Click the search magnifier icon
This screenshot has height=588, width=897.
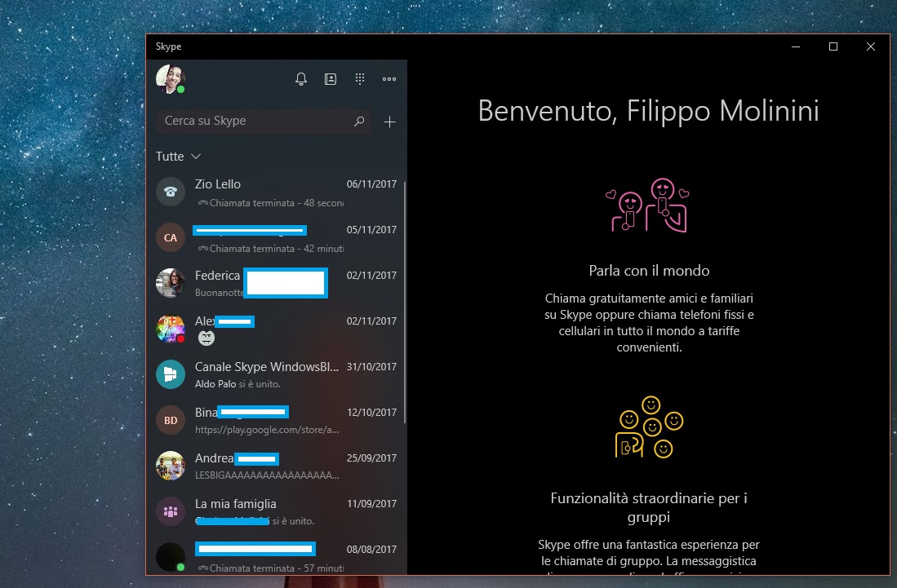[x=358, y=122]
